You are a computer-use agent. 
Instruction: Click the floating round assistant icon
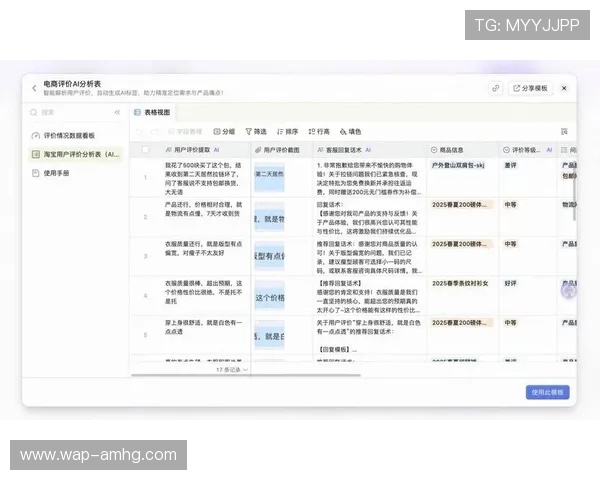[569, 291]
